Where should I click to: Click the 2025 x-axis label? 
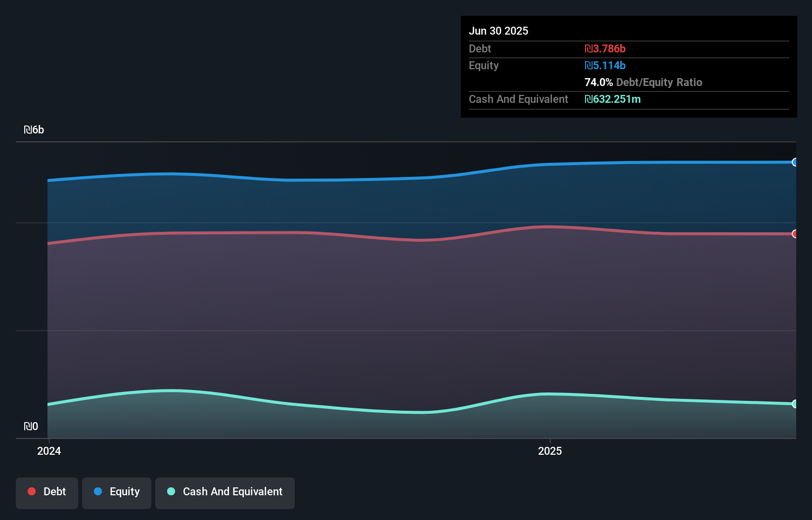coord(550,451)
